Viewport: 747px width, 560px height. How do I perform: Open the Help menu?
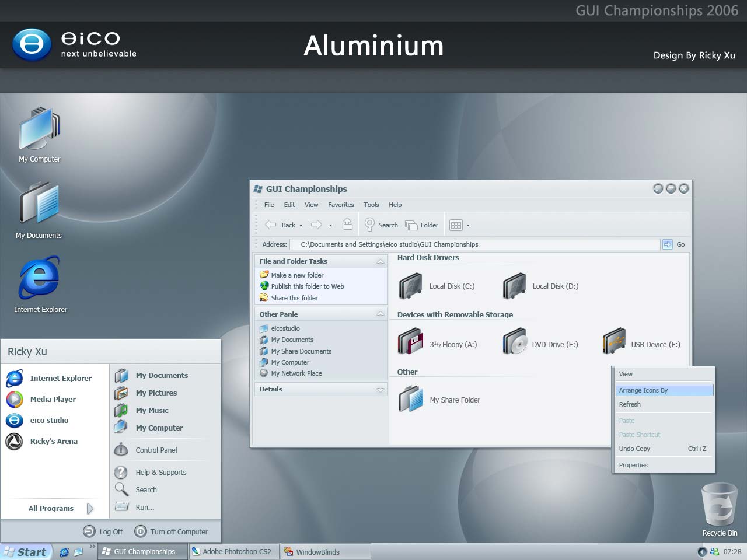point(395,205)
